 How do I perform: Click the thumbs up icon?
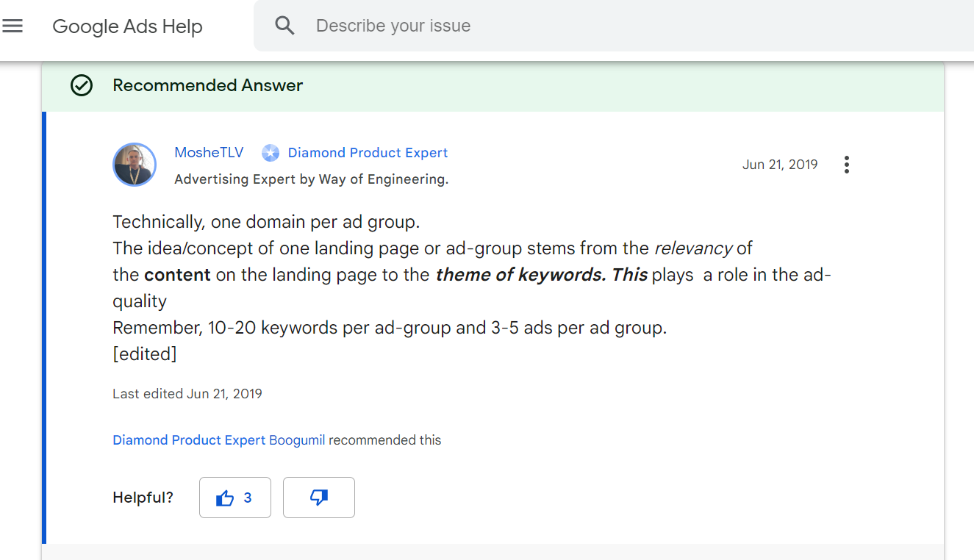[225, 497]
